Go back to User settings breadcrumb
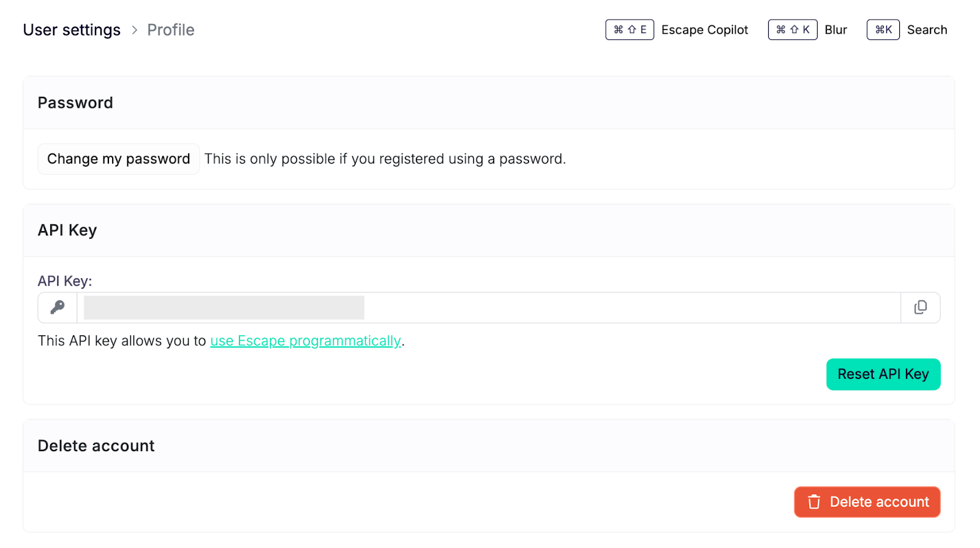Viewport: 980px width, 548px height. point(72,30)
